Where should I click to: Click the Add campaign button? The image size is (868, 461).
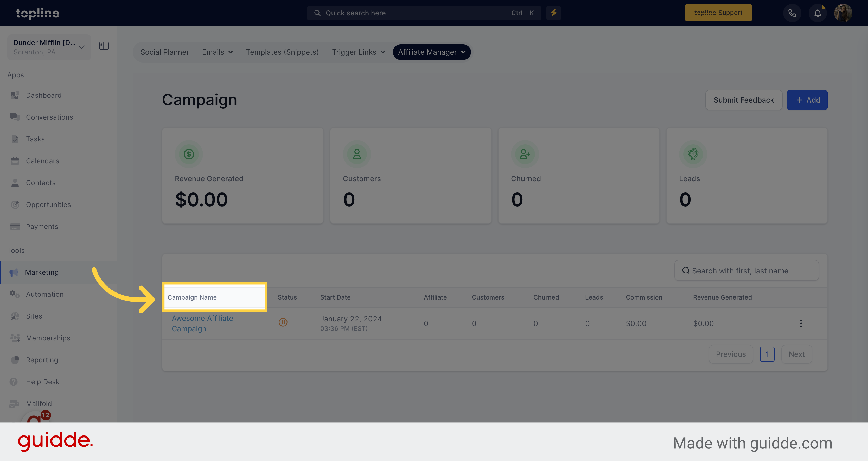click(x=807, y=100)
